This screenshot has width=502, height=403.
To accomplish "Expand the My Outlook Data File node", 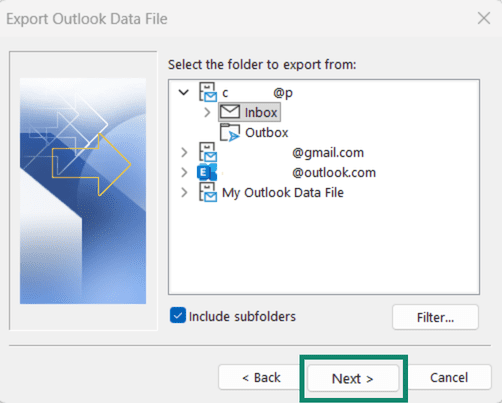I will point(184,192).
